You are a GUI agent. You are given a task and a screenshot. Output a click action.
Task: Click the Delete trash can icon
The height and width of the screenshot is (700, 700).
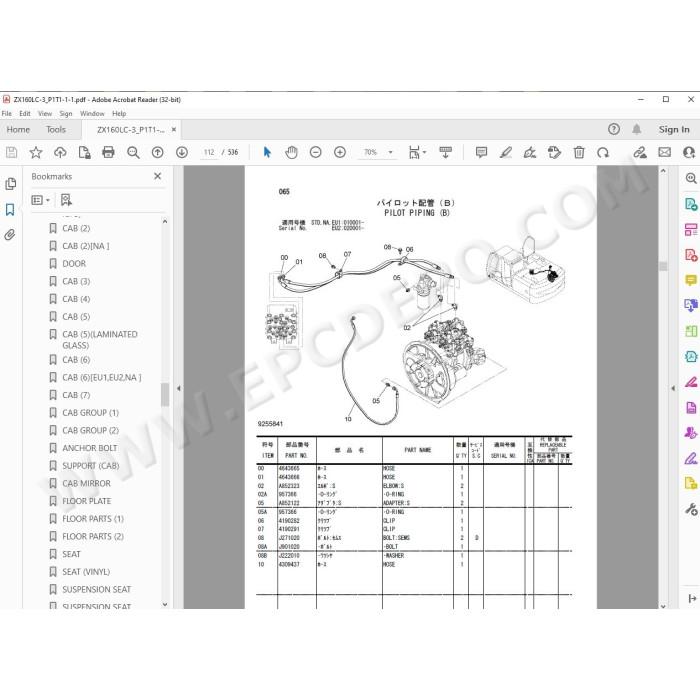click(579, 153)
